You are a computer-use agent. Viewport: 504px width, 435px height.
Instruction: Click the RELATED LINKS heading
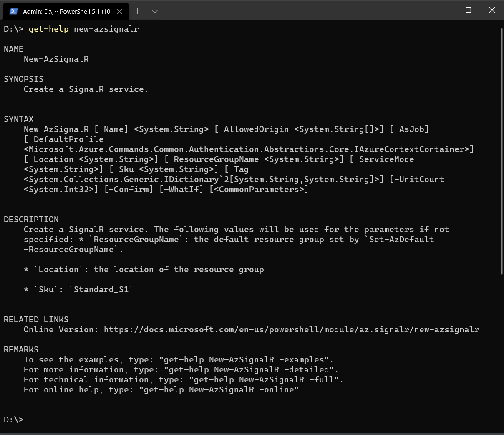36,319
